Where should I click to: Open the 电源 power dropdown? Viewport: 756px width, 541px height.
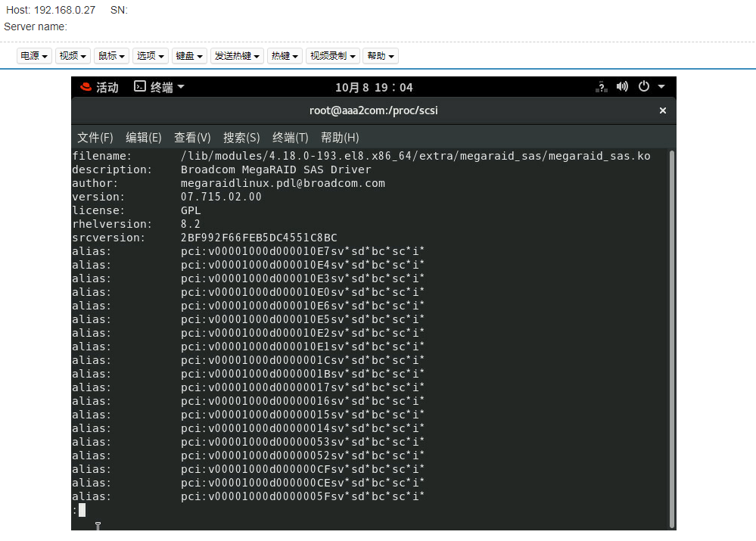34,56
